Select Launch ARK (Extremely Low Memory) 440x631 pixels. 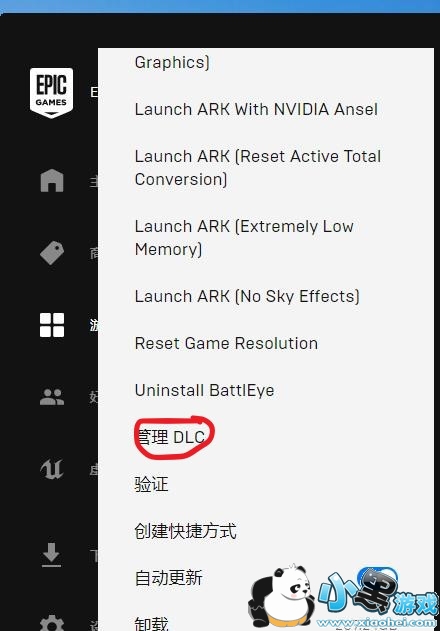(x=244, y=237)
